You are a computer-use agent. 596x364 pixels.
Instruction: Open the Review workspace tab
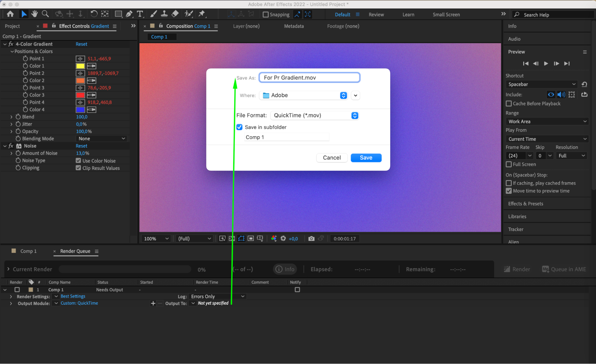click(x=376, y=15)
